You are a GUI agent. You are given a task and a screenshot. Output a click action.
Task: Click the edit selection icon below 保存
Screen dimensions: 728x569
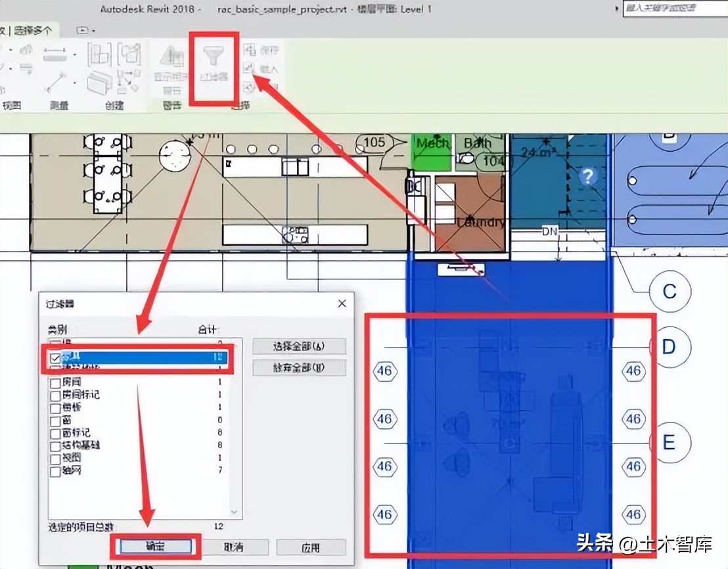pyautogui.click(x=250, y=89)
